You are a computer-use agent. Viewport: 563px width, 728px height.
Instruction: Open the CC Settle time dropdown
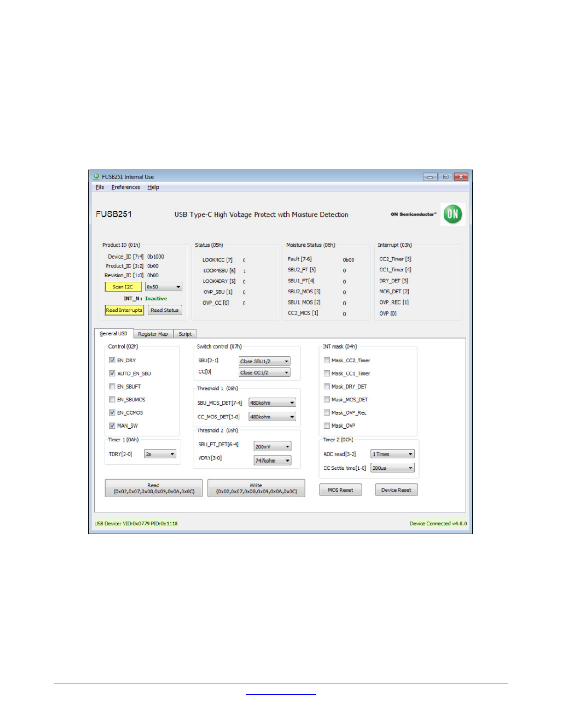[392, 468]
